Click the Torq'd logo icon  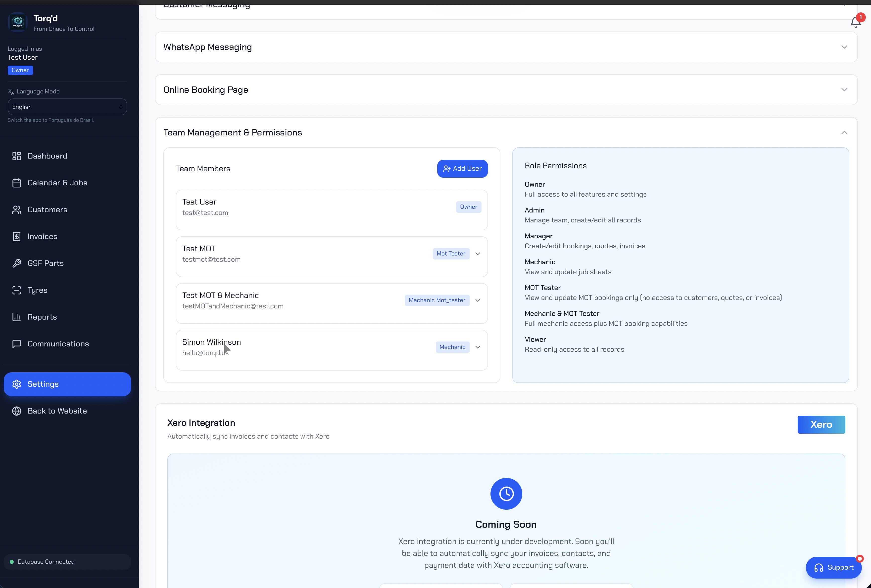(18, 22)
